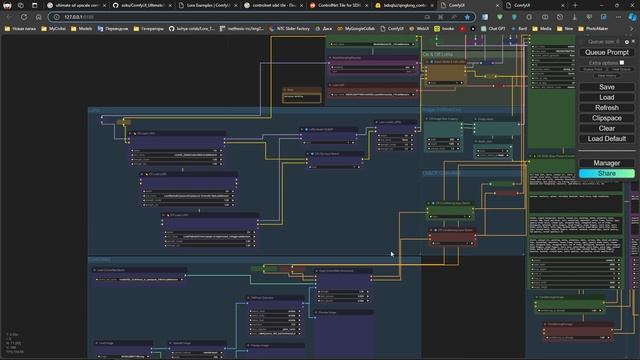The image size is (640, 360).
Task: Open the kohya colab GitHub bookmark
Action: pos(191,29)
